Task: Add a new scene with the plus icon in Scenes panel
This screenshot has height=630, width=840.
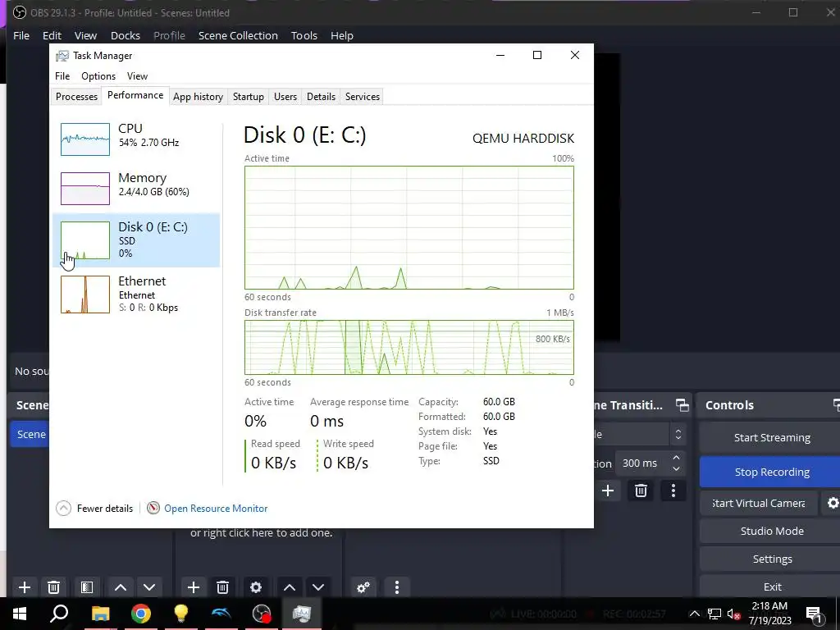Action: pos(24,587)
